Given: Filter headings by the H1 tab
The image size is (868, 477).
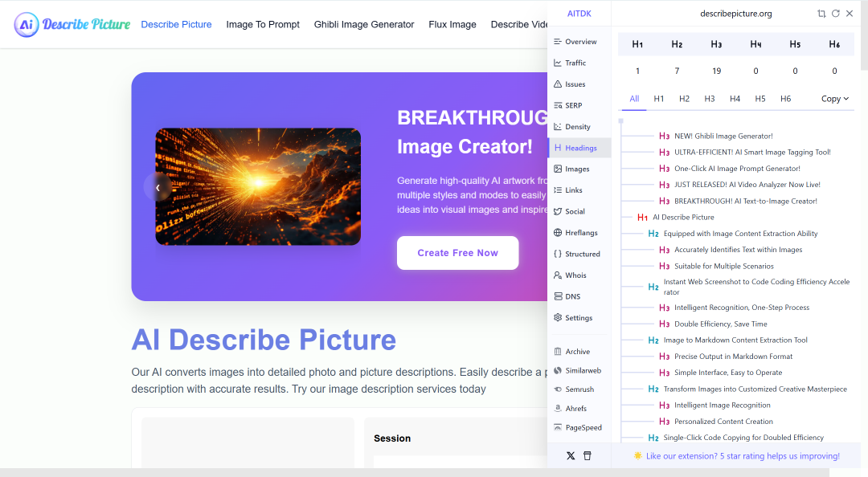Looking at the screenshot, I should (659, 99).
